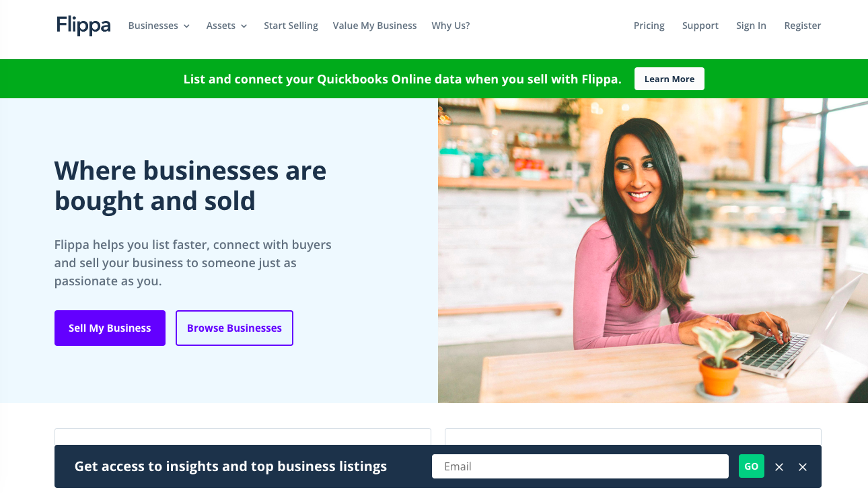Open the Support link

(x=700, y=26)
